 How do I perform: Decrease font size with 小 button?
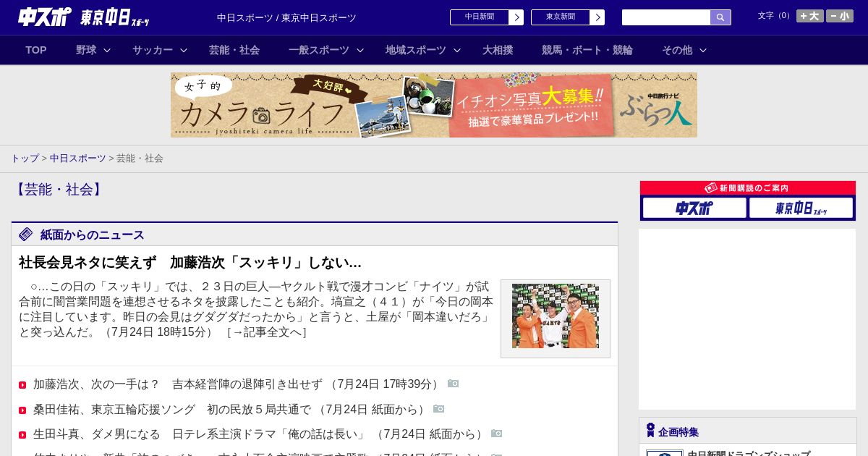(x=840, y=16)
